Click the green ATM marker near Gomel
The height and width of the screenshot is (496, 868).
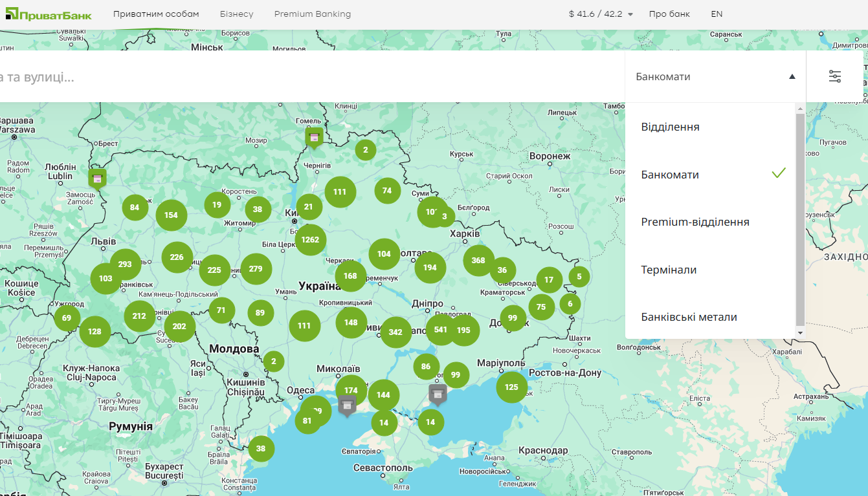tap(314, 137)
